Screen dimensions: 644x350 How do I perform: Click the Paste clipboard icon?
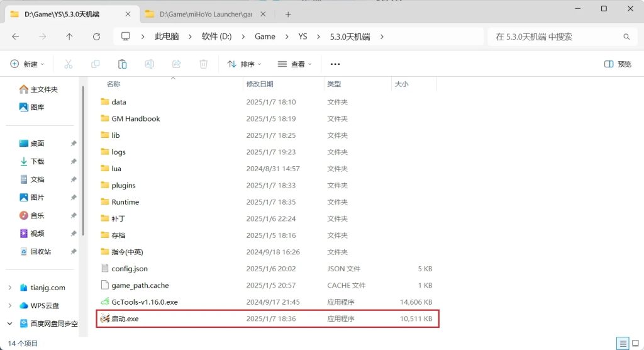123,64
